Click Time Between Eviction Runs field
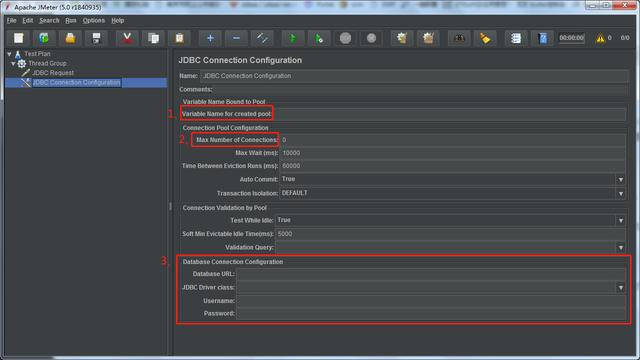 point(453,166)
